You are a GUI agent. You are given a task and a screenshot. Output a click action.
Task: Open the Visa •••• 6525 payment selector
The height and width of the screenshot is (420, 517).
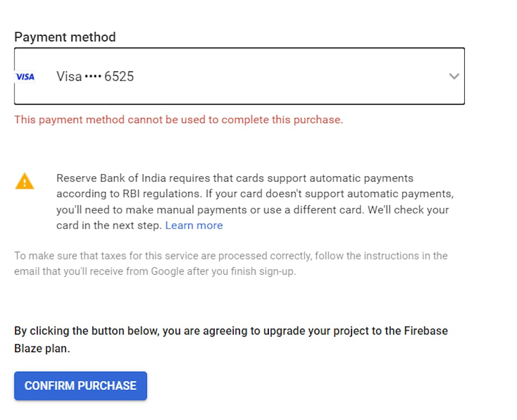(x=239, y=77)
